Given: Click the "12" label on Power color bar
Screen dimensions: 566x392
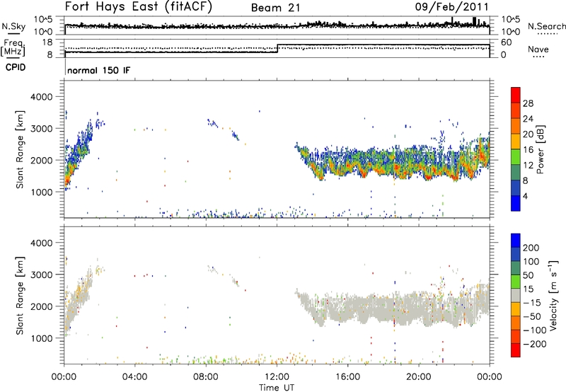Looking at the screenshot, I should pyautogui.click(x=528, y=166).
